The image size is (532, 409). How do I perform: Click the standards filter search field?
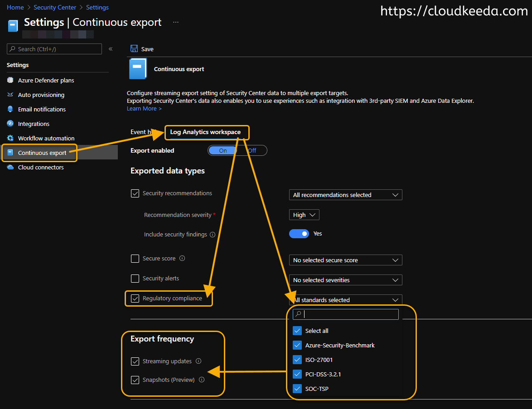pos(345,314)
